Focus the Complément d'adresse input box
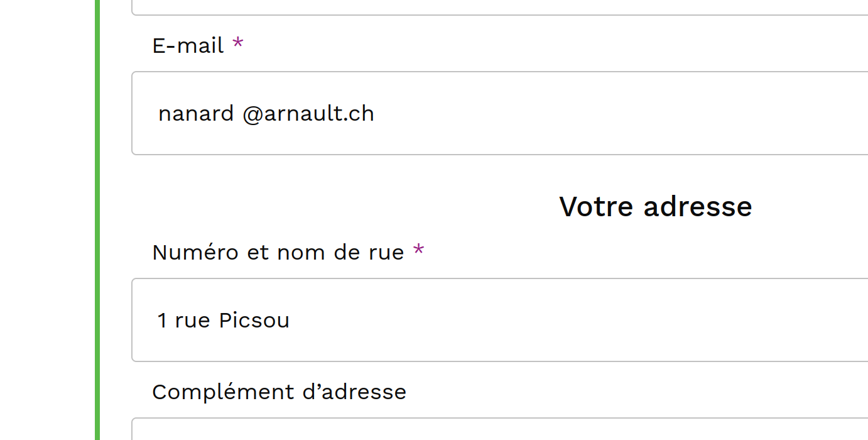Image resolution: width=868 pixels, height=440 pixels. tap(499, 430)
